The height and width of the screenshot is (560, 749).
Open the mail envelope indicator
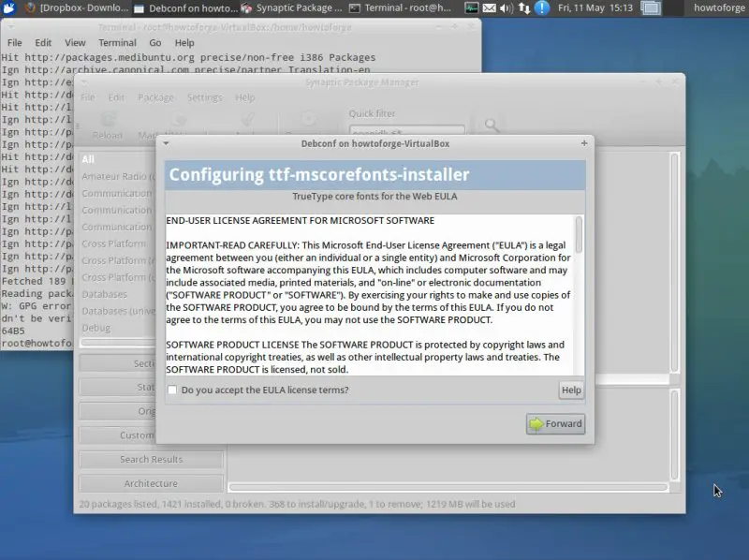click(489, 7)
